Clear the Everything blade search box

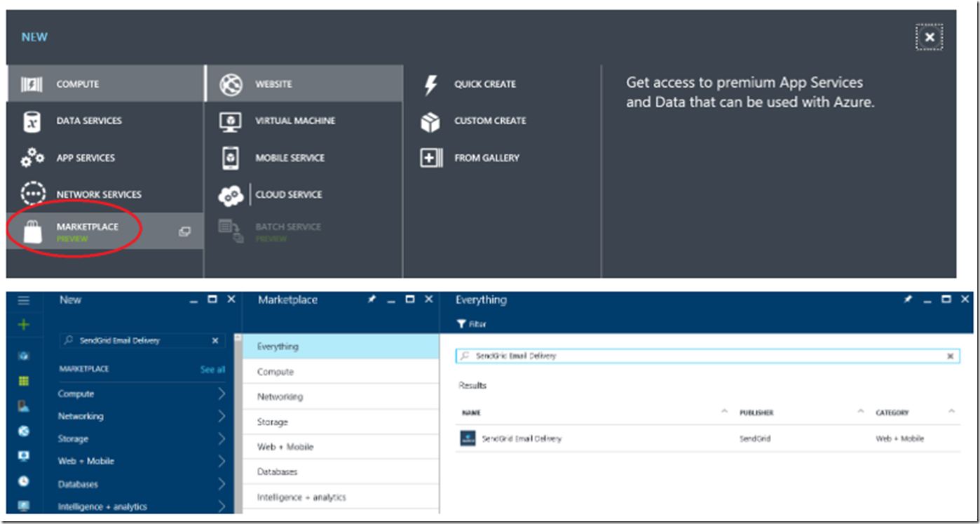tap(951, 356)
